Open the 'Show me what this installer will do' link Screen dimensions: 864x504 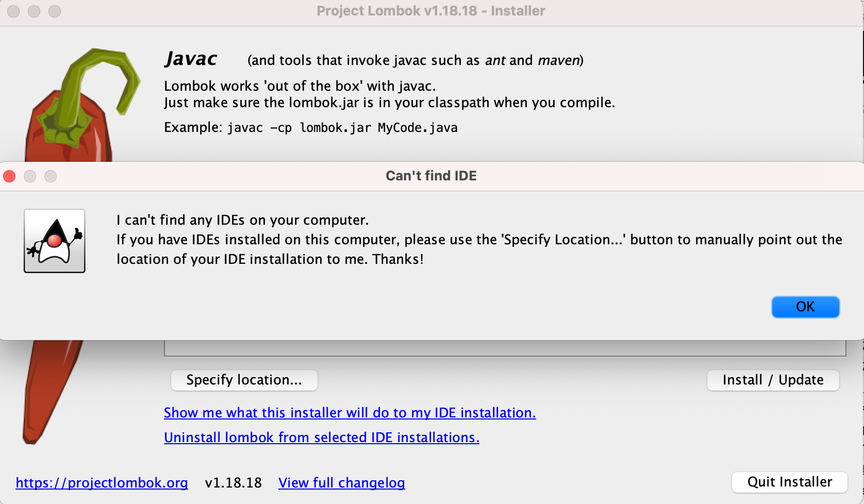click(350, 413)
